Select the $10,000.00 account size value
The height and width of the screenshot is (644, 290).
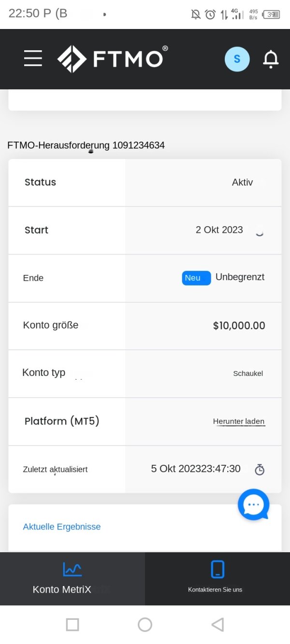coord(239,326)
